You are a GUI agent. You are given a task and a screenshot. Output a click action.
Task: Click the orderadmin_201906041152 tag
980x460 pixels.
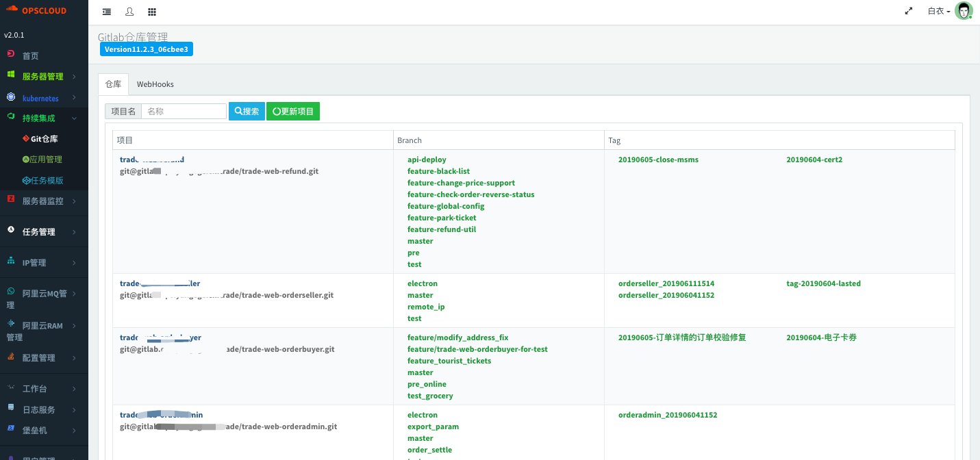point(668,415)
